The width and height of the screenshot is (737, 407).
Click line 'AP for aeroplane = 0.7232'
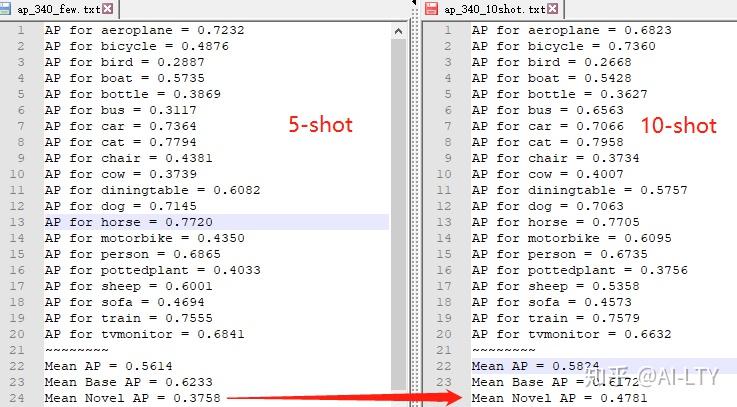[x=145, y=30]
